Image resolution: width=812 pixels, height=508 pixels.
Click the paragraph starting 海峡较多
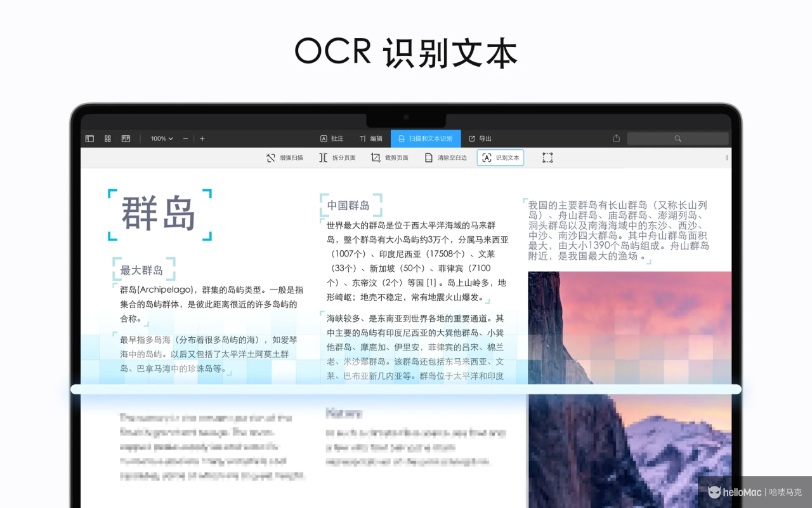tap(416, 347)
